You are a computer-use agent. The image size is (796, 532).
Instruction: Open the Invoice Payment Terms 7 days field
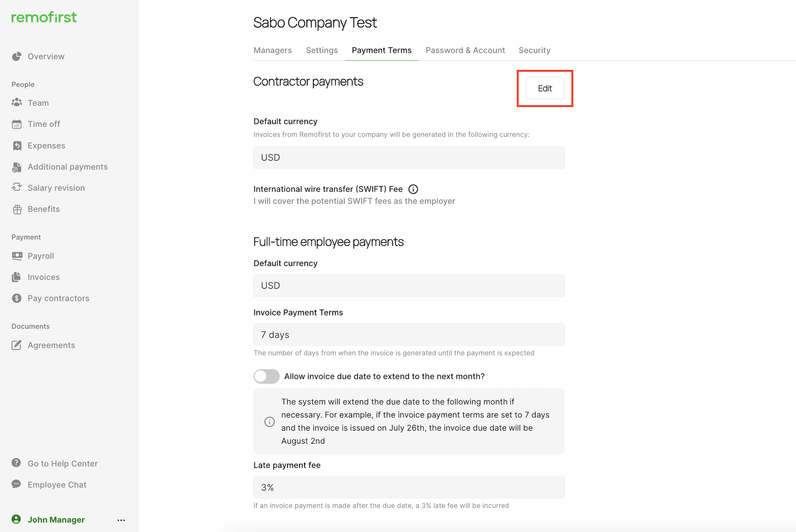click(409, 335)
